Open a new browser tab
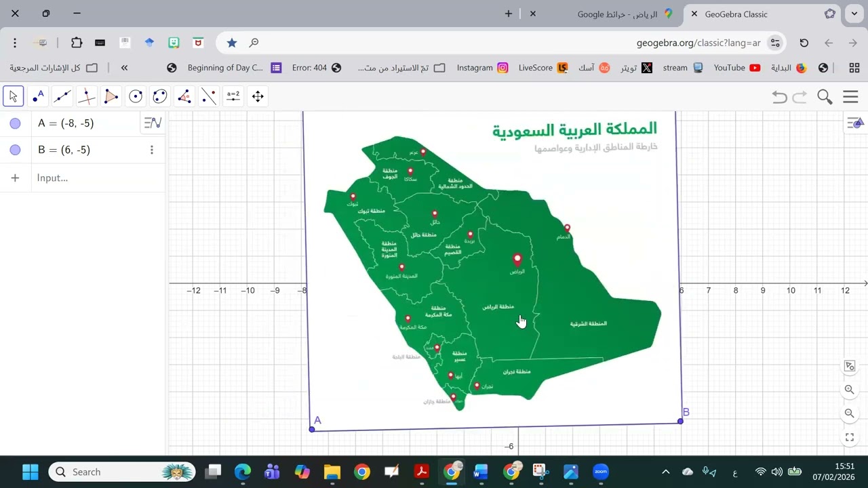Screen dimensions: 868x488 click(509, 14)
